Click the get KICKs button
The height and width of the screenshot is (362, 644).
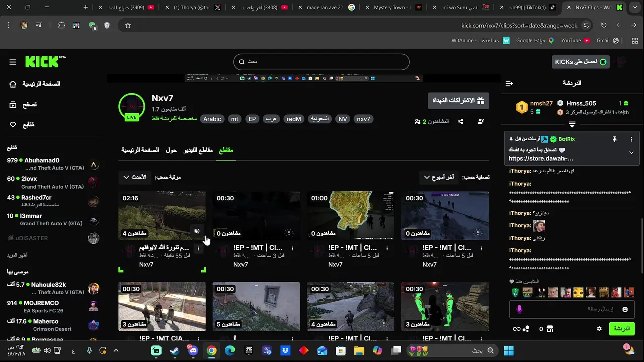(x=581, y=62)
